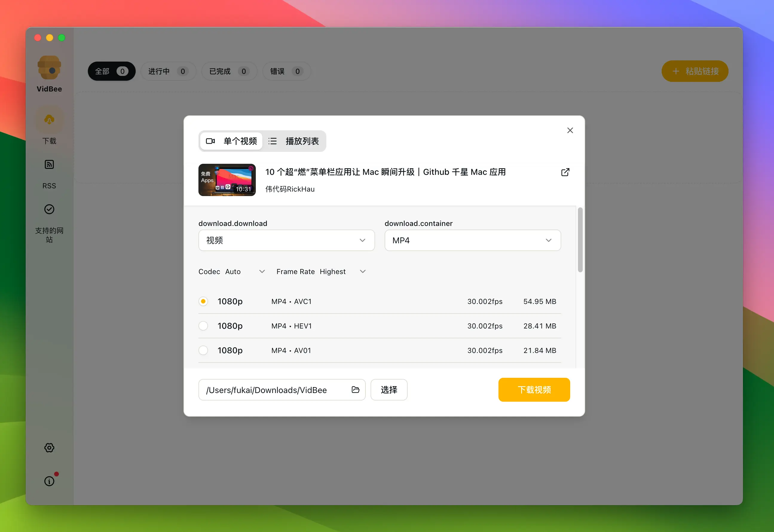Open settings gear icon in sidebar
The height and width of the screenshot is (532, 774).
point(49,448)
